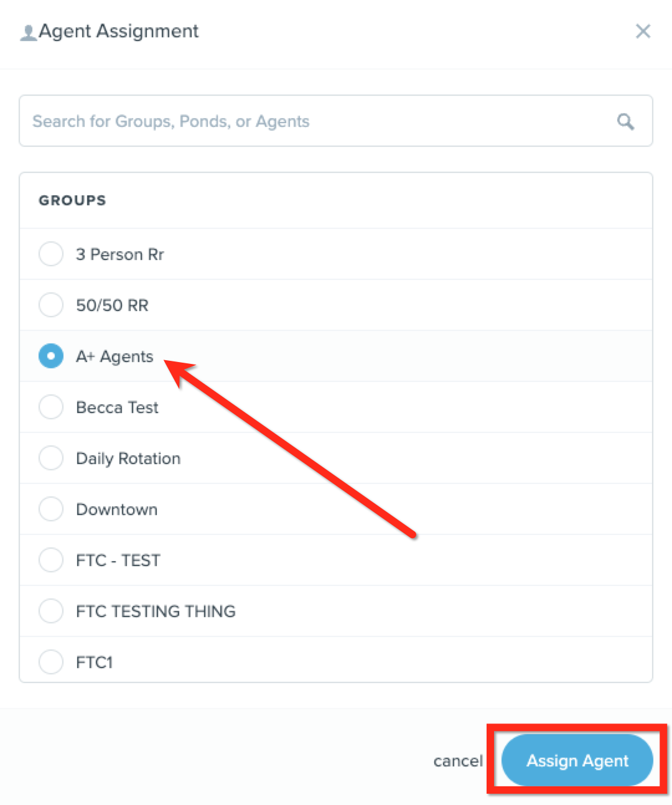Click the 50/50 RR group label
Image resolution: width=672 pixels, height=805 pixels.
[112, 305]
